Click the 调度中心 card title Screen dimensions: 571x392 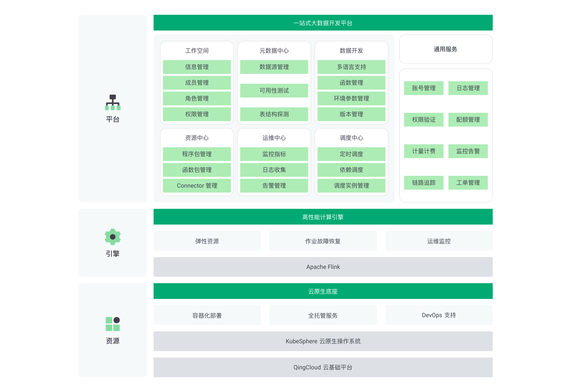click(x=351, y=138)
